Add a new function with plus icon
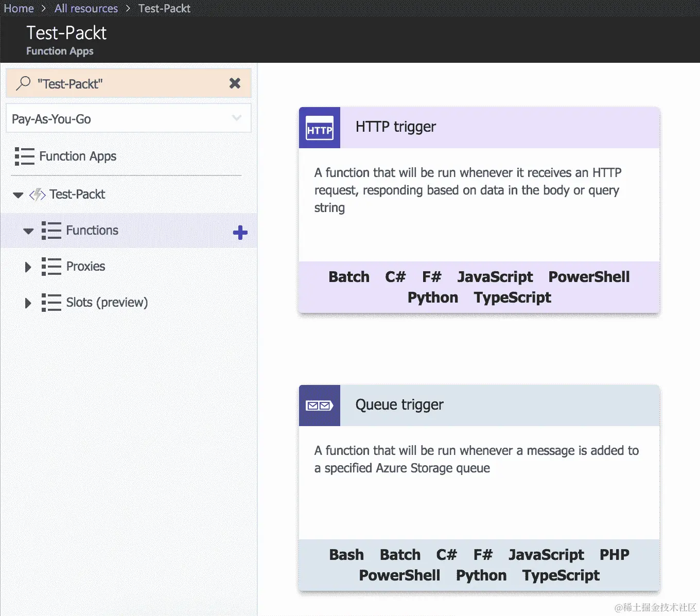The height and width of the screenshot is (616, 700). tap(240, 233)
